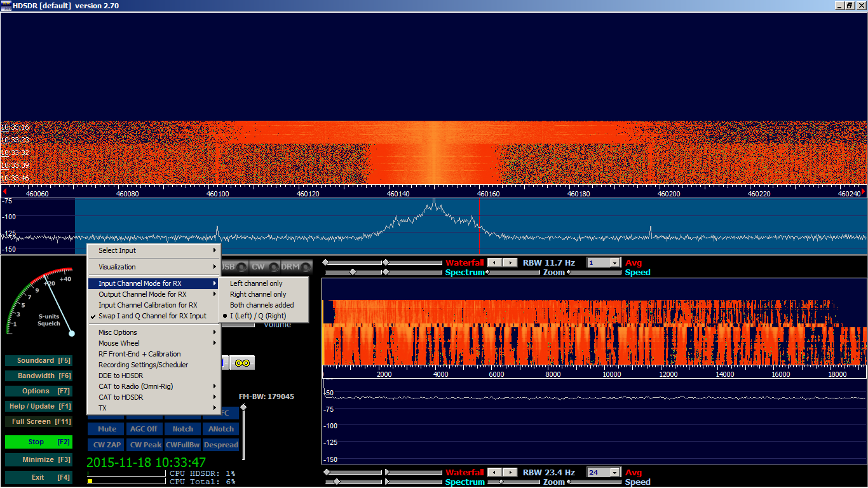Click the CW Peak button
The height and width of the screenshot is (488, 868).
pos(144,445)
